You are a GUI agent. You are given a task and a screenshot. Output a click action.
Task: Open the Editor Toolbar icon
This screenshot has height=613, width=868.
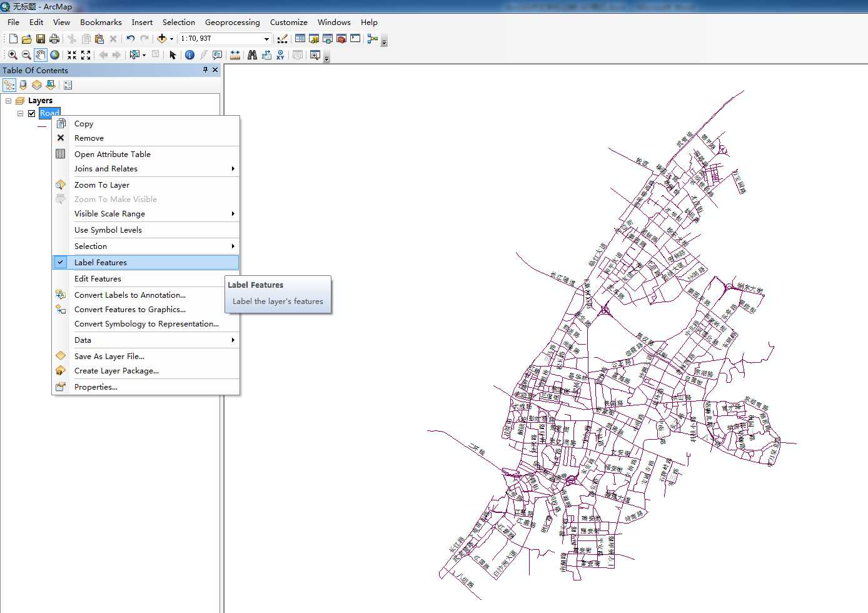click(283, 39)
